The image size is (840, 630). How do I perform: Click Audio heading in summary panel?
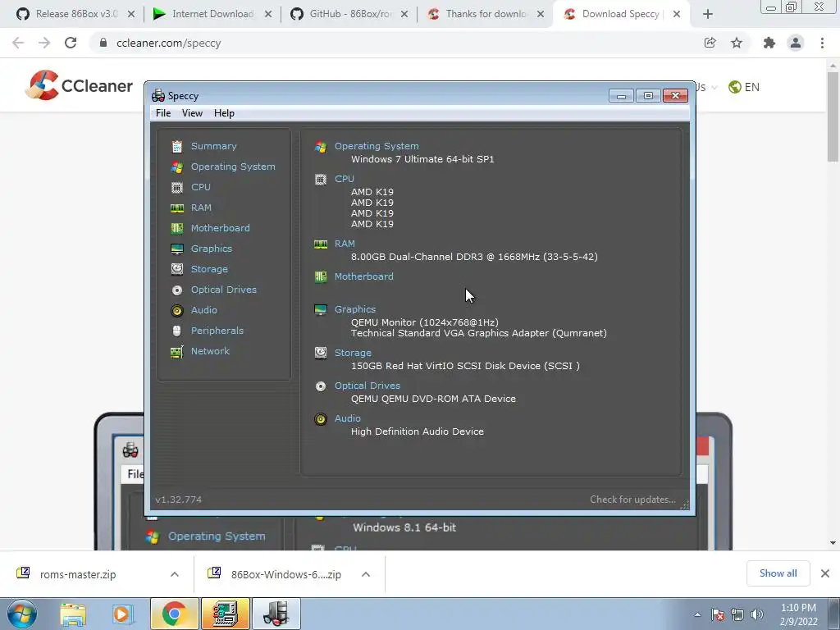(348, 418)
